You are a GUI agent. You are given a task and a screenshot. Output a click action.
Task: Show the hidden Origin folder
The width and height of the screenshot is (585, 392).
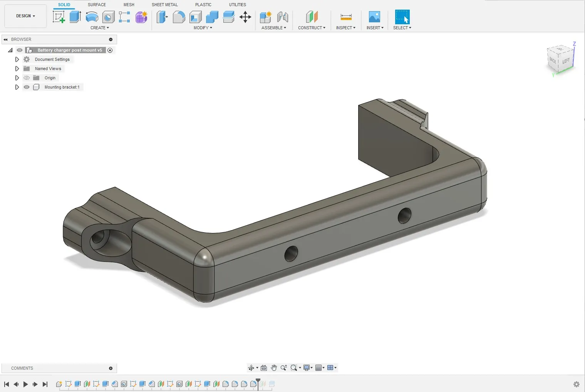click(27, 78)
